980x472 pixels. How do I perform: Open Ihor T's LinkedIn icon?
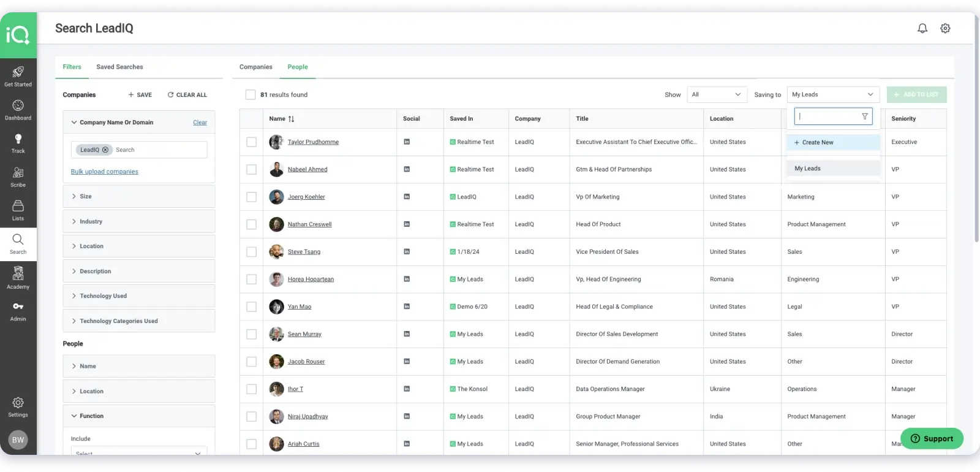point(407,389)
